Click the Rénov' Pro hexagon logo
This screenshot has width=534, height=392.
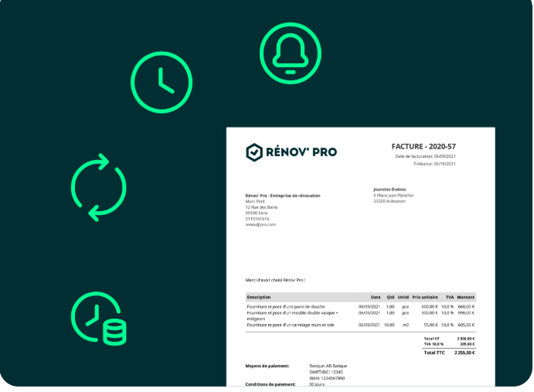click(254, 152)
